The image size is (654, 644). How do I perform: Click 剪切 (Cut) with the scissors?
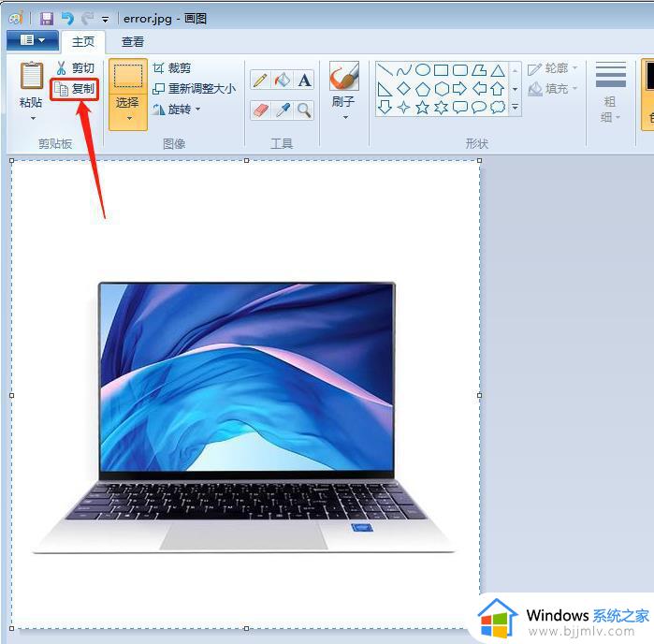(x=75, y=67)
